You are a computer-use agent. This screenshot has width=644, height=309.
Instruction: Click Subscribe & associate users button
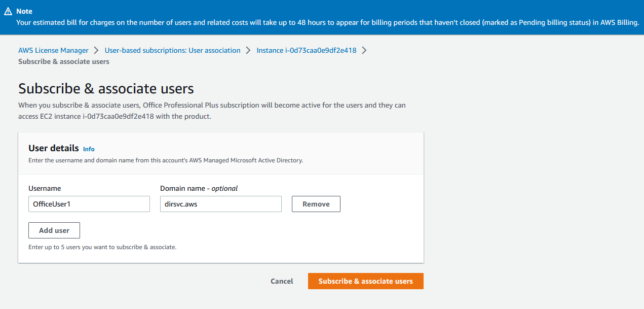[365, 281]
